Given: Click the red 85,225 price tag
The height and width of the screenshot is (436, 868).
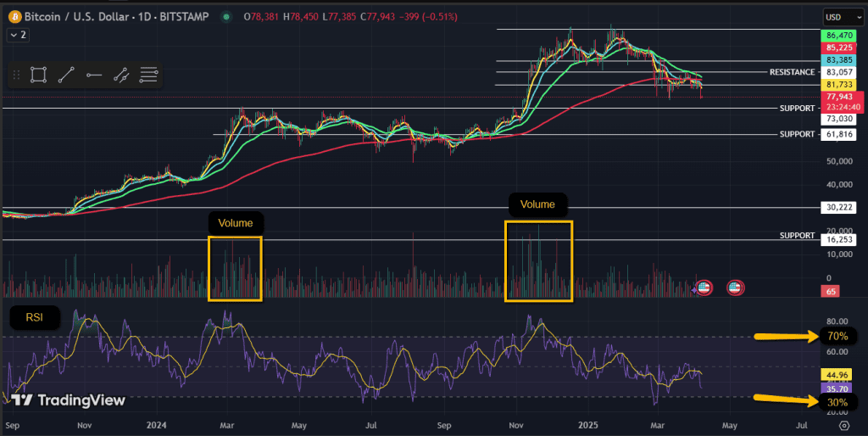Looking at the screenshot, I should (x=838, y=48).
